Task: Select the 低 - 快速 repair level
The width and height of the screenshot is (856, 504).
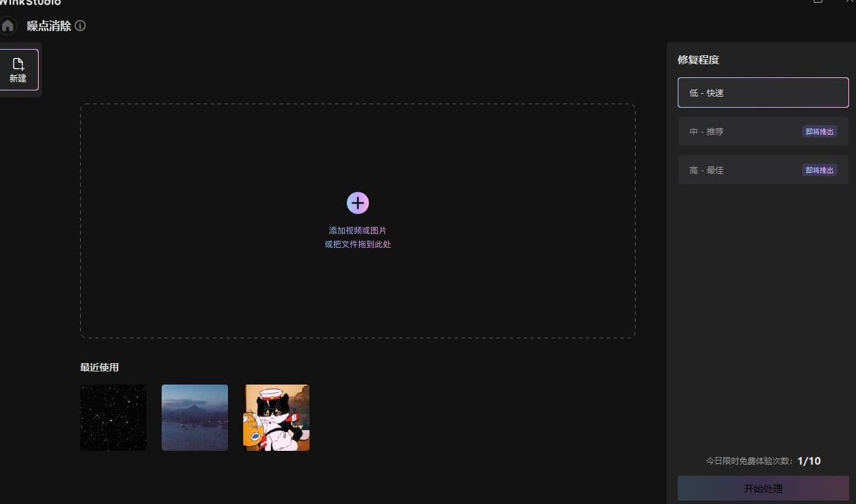Action: [x=763, y=92]
